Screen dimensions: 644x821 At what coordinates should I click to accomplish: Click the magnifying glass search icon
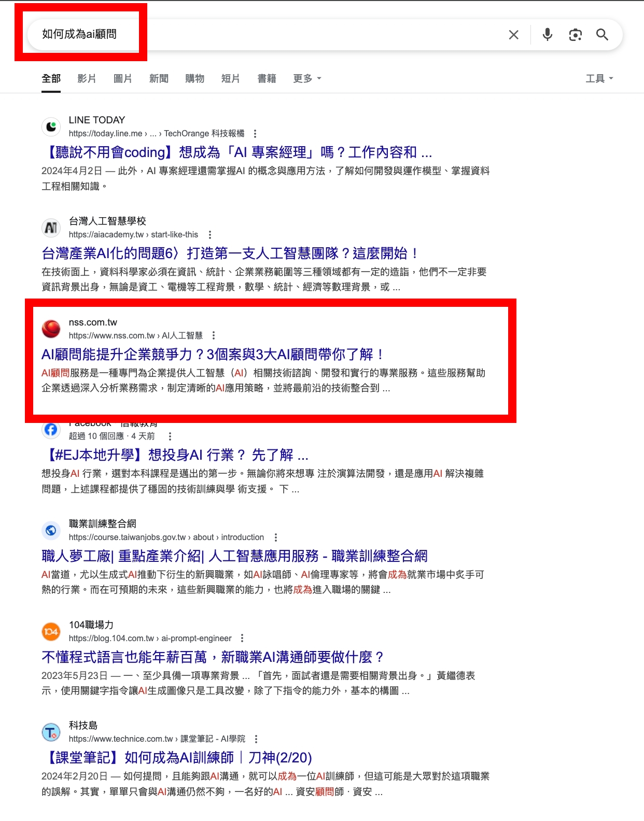(x=602, y=35)
